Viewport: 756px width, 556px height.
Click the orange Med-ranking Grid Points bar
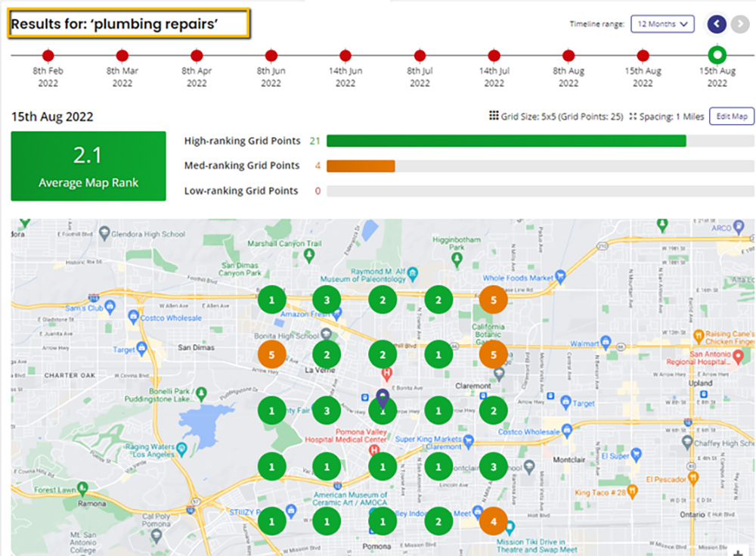point(361,166)
